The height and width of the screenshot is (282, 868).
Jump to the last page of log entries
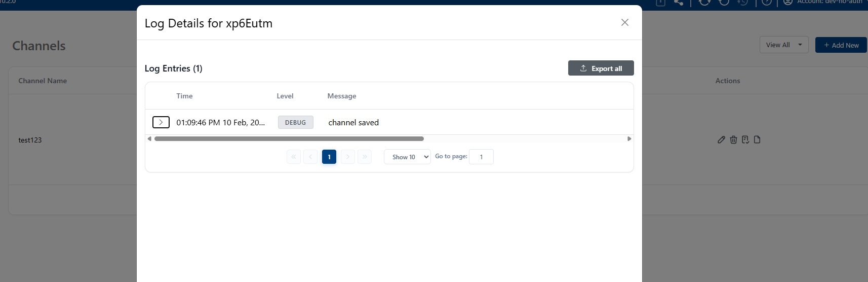[365, 157]
